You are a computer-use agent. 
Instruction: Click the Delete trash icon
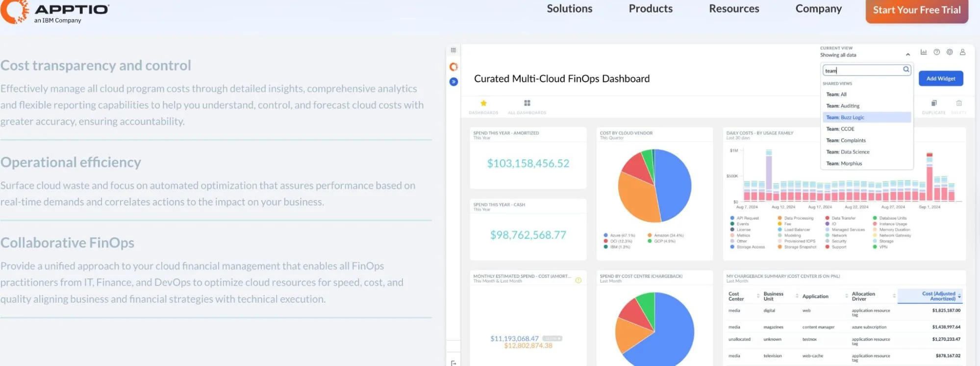click(959, 103)
